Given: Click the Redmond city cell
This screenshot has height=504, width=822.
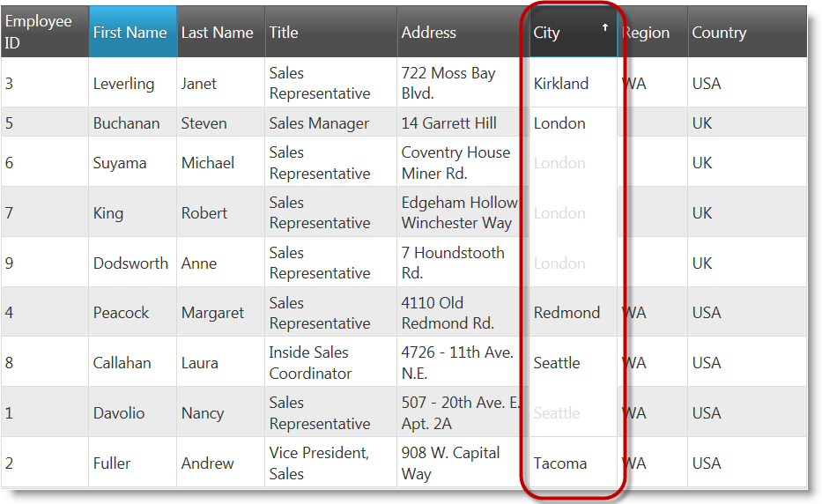Looking at the screenshot, I should (x=567, y=313).
